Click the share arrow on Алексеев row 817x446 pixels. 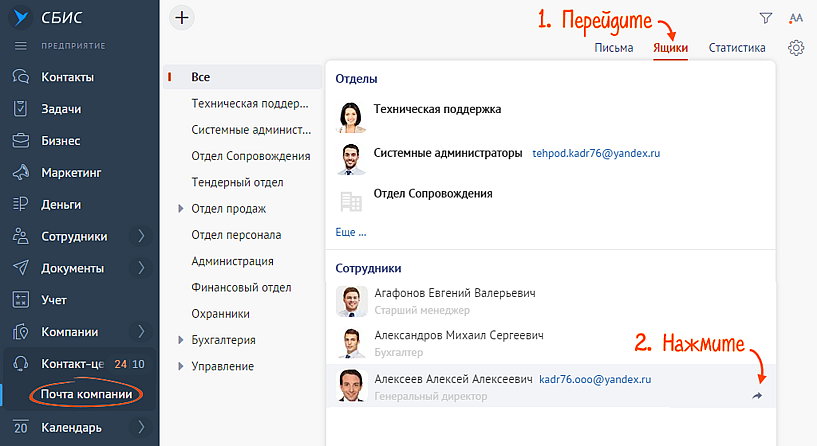tap(758, 396)
